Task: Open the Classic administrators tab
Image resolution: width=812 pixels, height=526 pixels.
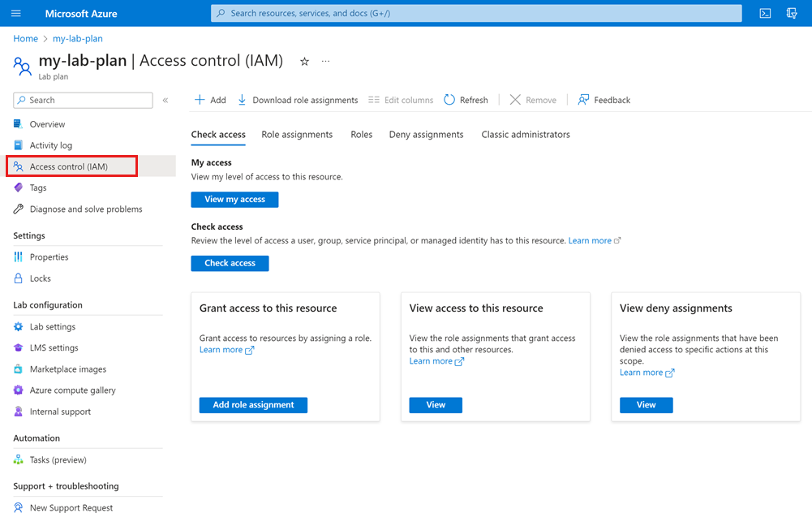Action: point(526,135)
